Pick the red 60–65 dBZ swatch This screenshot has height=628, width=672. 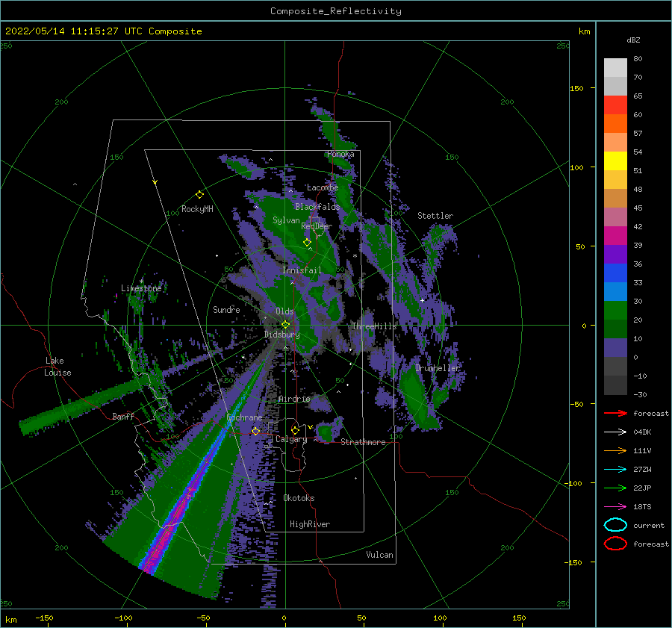point(615,105)
